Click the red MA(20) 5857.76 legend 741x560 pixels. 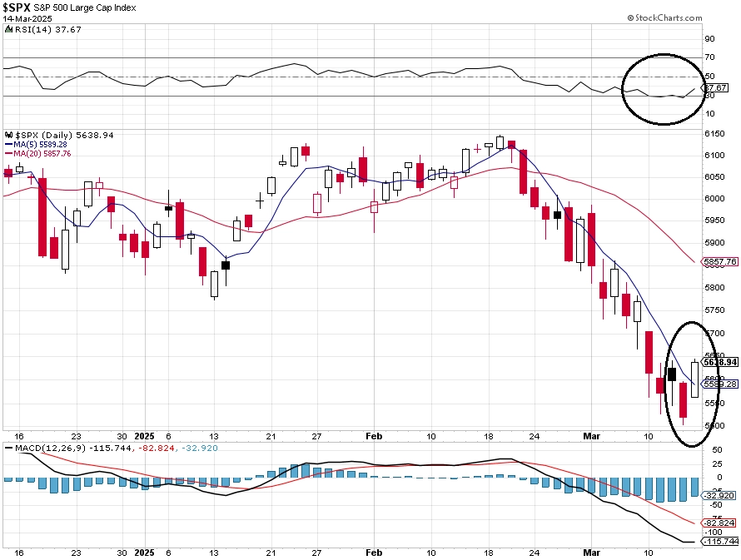(x=37, y=154)
